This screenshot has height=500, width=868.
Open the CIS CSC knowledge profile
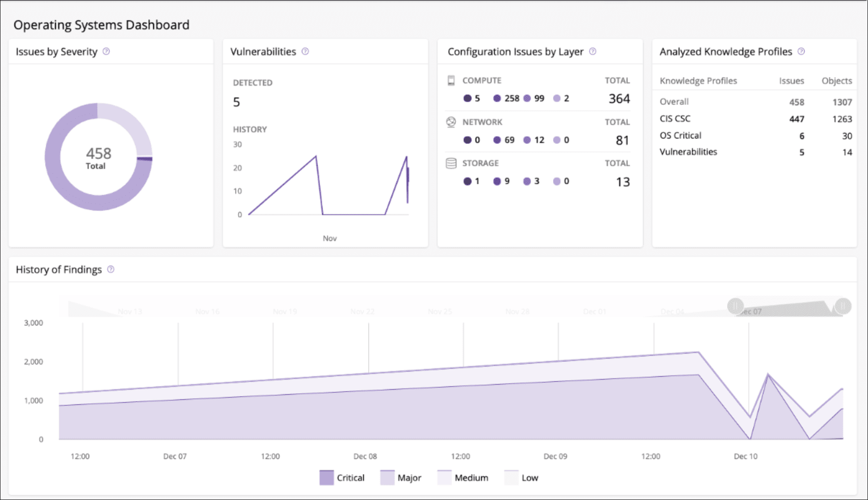click(x=675, y=119)
